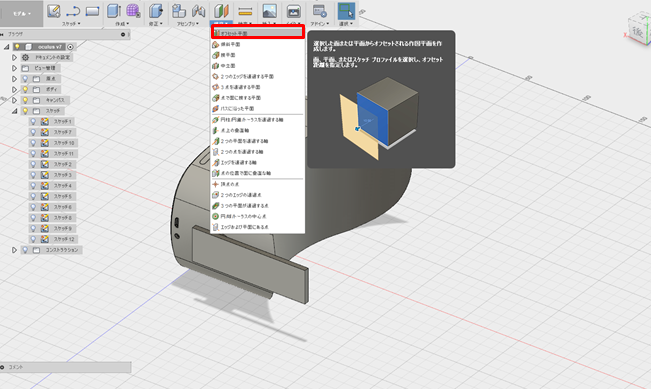The height and width of the screenshot is (389, 651).
Task: Open the アセンブリ toolbar dropdown
Action: pyautogui.click(x=188, y=24)
